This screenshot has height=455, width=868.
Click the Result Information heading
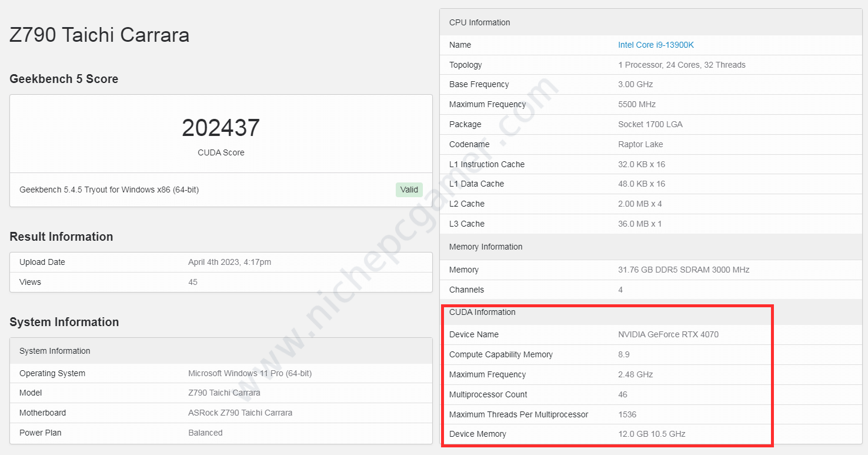(61, 237)
